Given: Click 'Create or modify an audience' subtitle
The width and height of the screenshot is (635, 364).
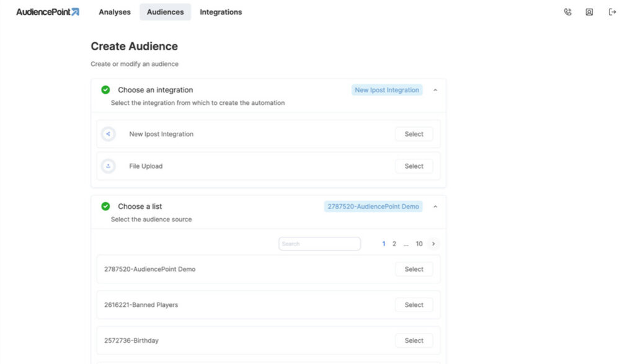Looking at the screenshot, I should point(135,64).
